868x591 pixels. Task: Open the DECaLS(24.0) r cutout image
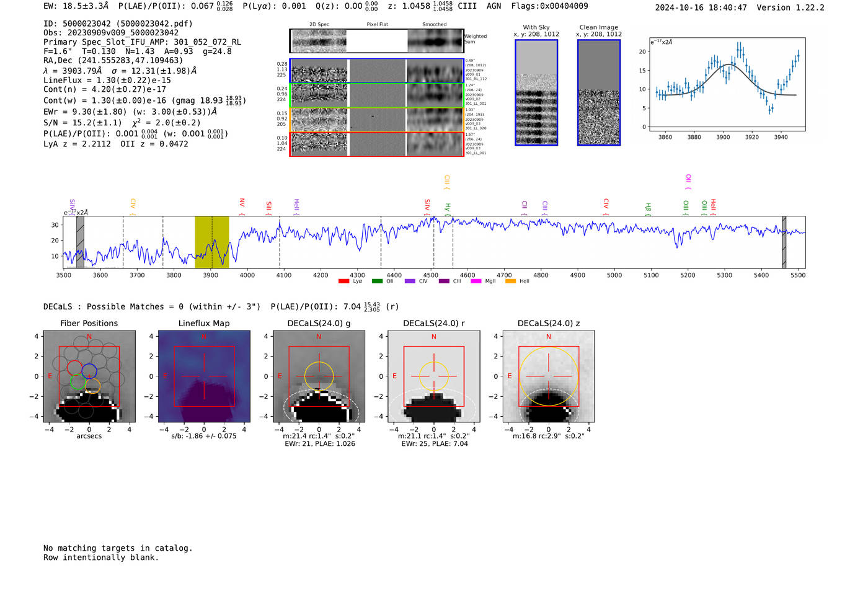tap(434, 376)
